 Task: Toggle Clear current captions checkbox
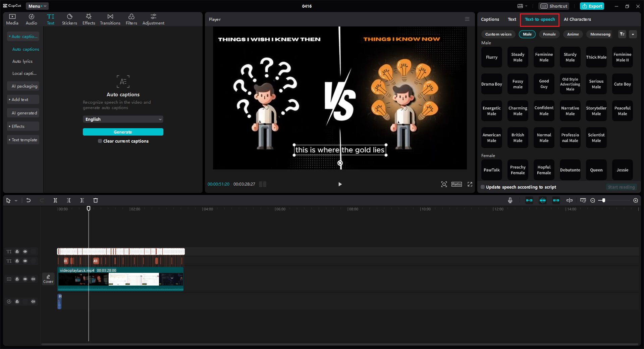click(100, 141)
